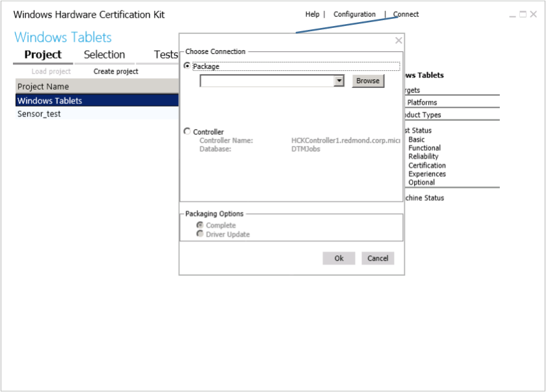Click the Connect link
This screenshot has height=392, width=546.
pyautogui.click(x=406, y=14)
